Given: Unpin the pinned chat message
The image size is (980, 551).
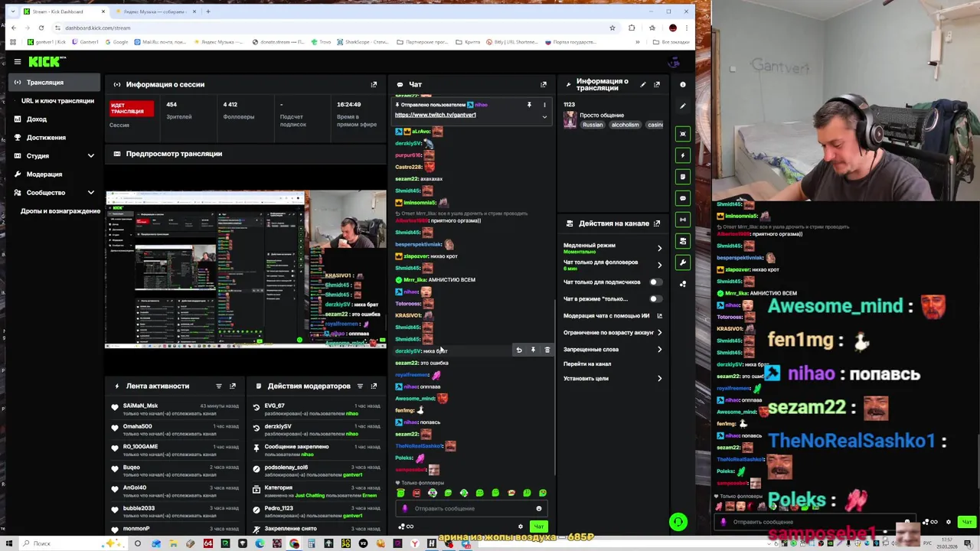Looking at the screenshot, I should 529,105.
